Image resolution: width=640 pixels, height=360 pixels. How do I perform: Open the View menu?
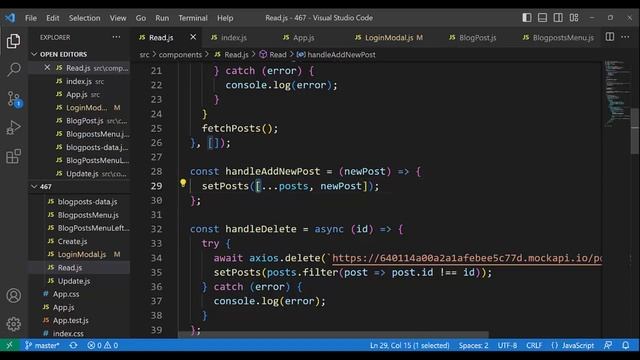click(118, 18)
